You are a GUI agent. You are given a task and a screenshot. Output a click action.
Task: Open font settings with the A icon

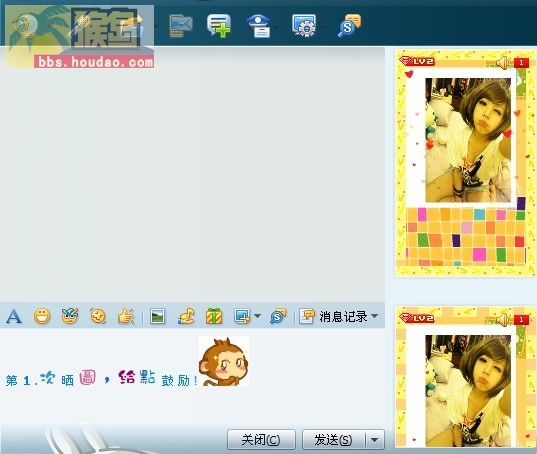(x=14, y=316)
